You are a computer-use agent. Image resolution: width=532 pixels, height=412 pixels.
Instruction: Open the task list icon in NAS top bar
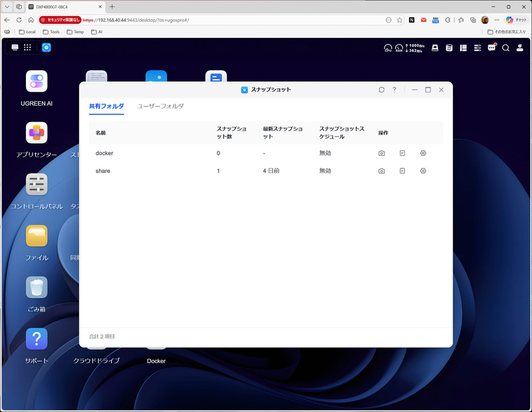(477, 48)
